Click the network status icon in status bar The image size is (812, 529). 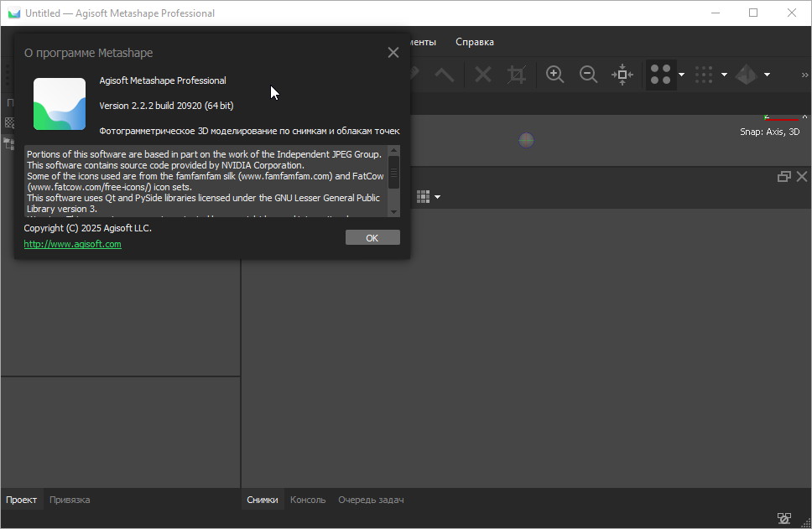coord(784,518)
